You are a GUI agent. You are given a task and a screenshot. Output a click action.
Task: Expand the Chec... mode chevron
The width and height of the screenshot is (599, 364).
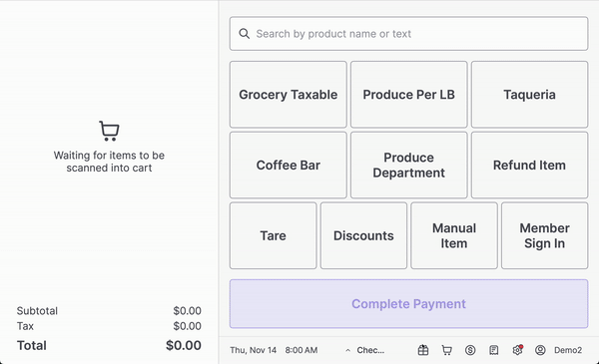pyautogui.click(x=347, y=350)
